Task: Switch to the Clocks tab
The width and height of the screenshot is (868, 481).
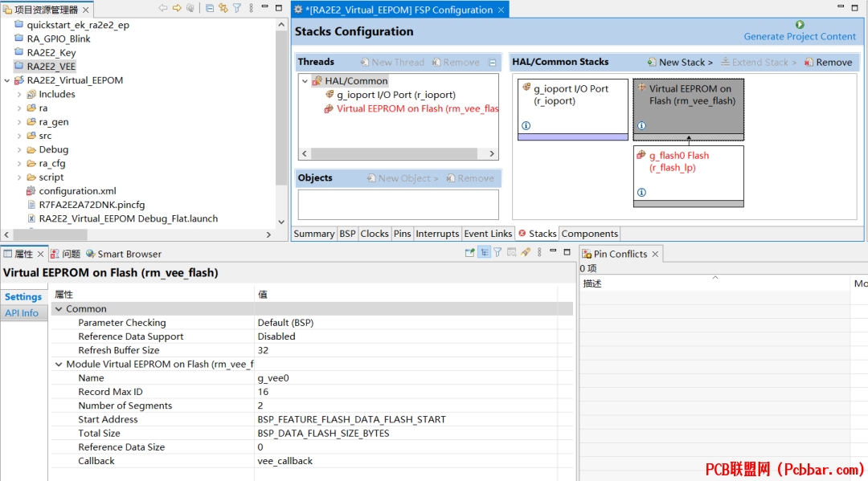Action: [x=375, y=234]
